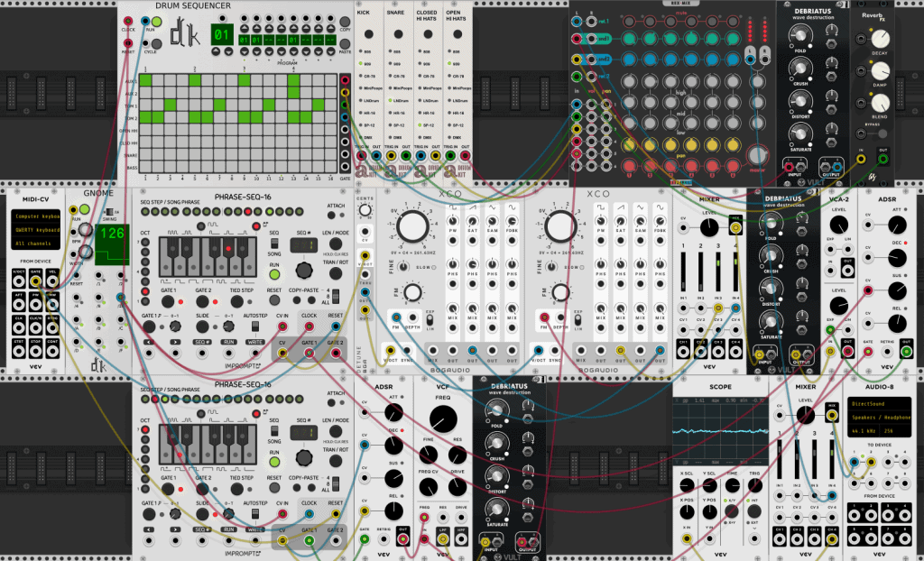Disable AUX 1 step 1 in drum grid
924x561 pixels.
point(145,80)
